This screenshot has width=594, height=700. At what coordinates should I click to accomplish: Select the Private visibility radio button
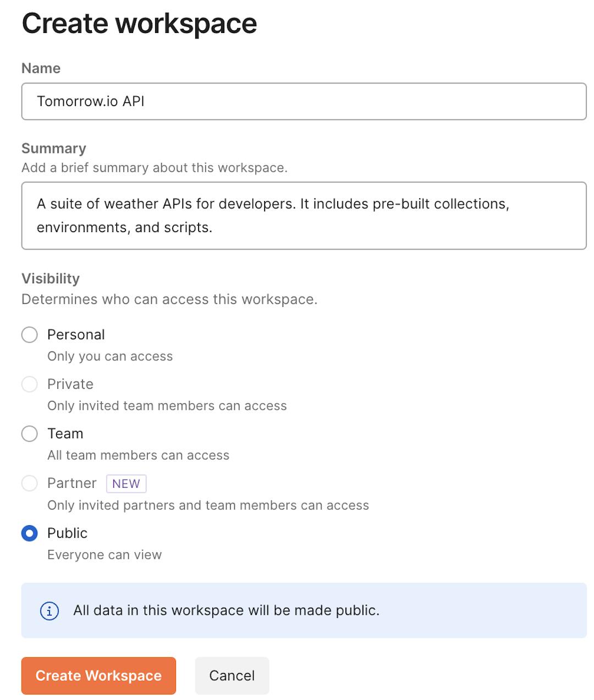(30, 384)
